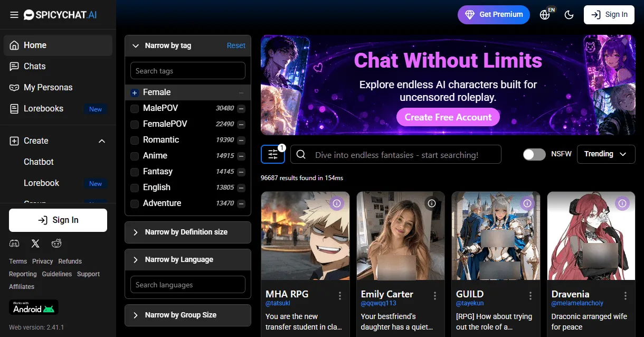Click the search magnifier icon

click(301, 154)
